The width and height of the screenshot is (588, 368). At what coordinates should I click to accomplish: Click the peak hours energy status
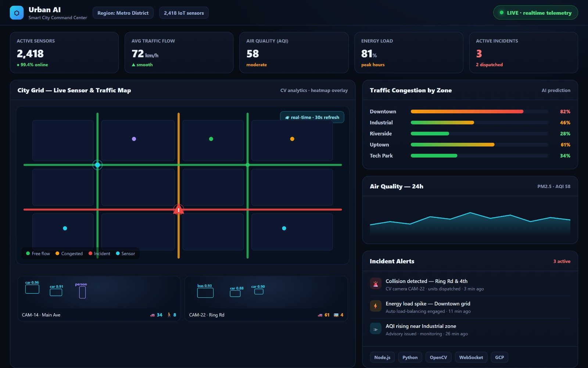pyautogui.click(x=373, y=65)
